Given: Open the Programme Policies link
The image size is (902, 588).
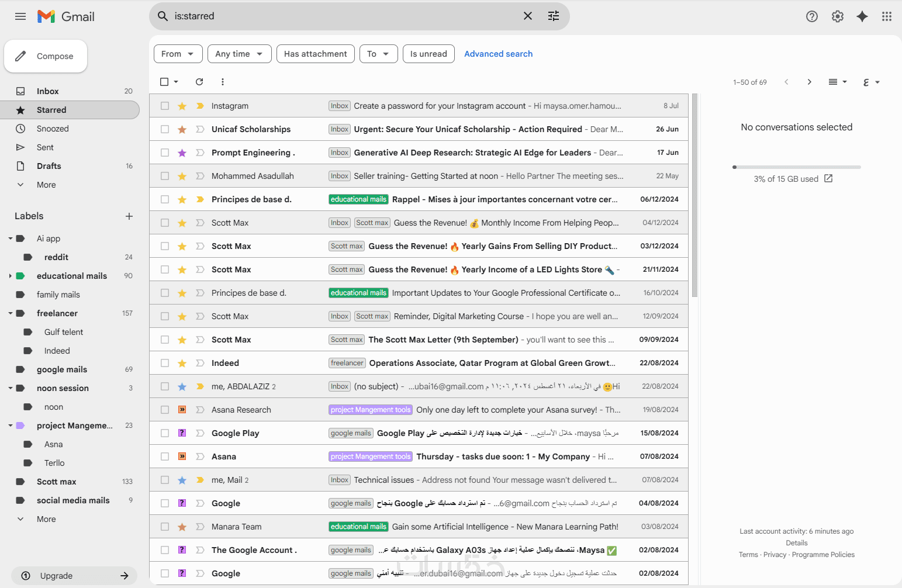Looking at the screenshot, I should 823,555.
